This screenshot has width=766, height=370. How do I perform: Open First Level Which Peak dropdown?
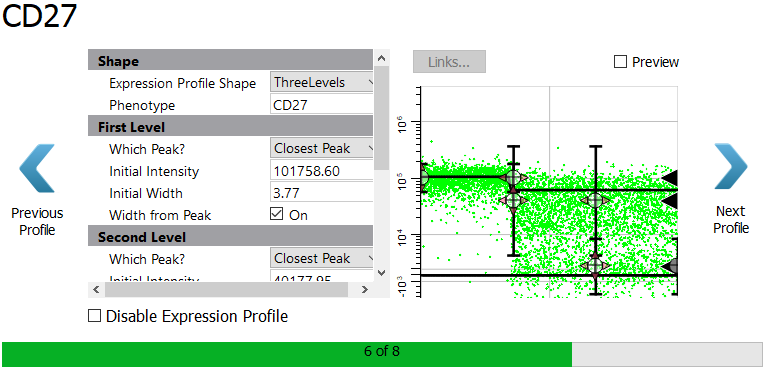click(321, 148)
